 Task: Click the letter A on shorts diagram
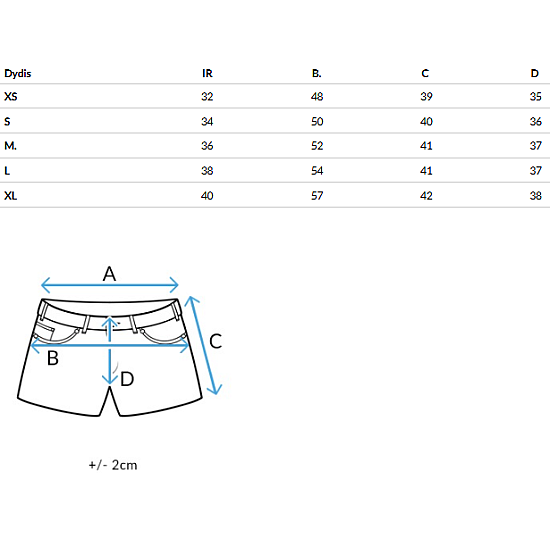pyautogui.click(x=109, y=274)
